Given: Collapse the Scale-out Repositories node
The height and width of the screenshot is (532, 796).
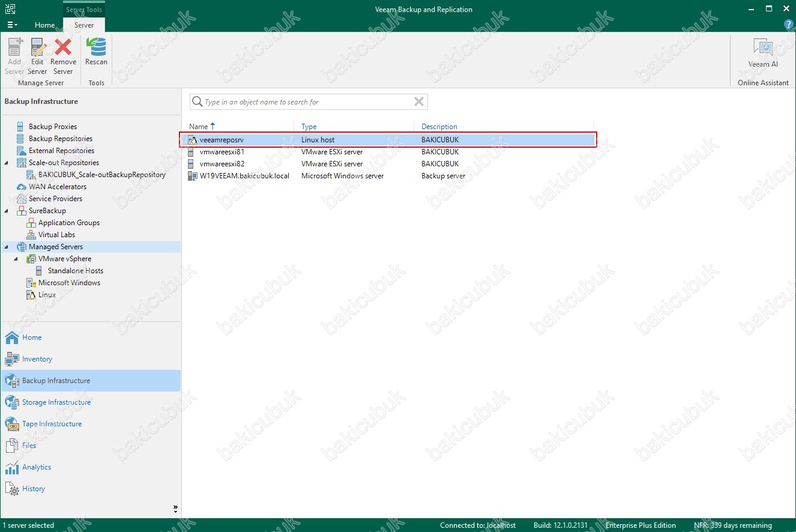Looking at the screenshot, I should [x=7, y=163].
